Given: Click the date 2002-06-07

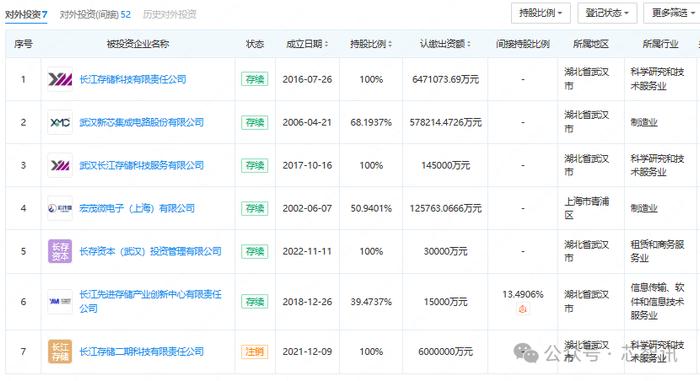Looking at the screenshot, I should 307,208.
